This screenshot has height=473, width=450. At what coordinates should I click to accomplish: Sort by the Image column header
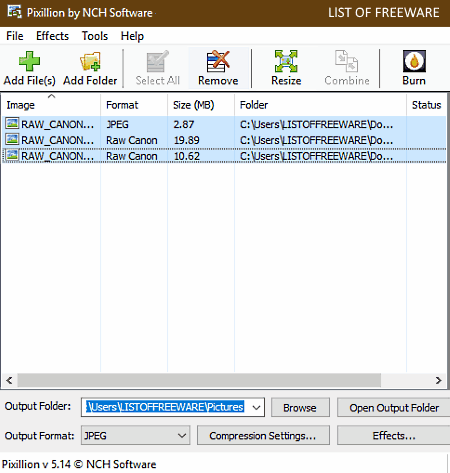tap(51, 105)
